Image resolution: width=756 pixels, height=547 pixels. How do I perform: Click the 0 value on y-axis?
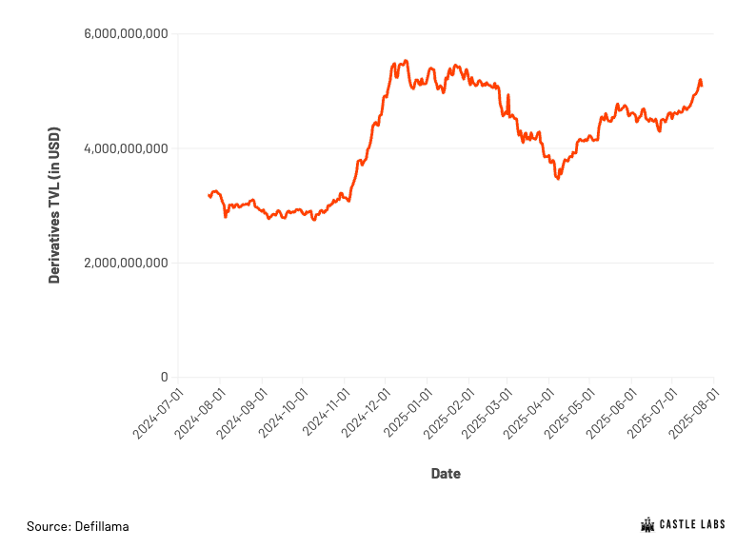click(165, 377)
